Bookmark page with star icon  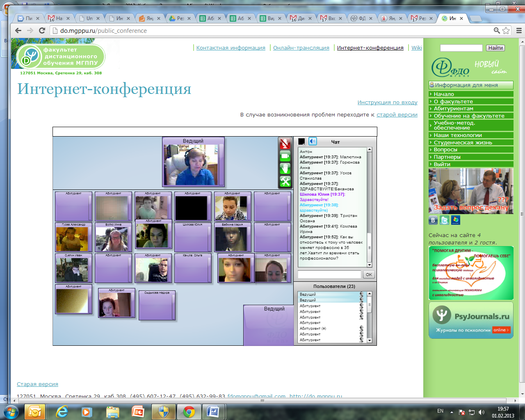(x=506, y=30)
